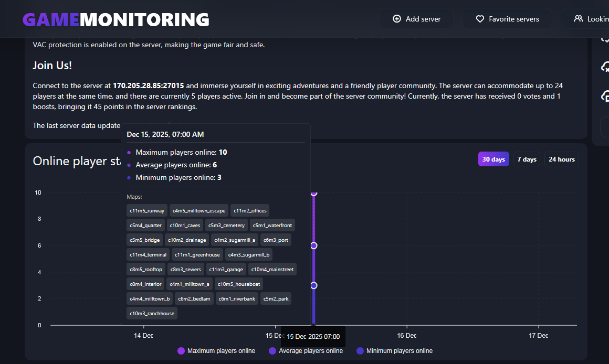This screenshot has height=364, width=609.
Task: Open the GameMonitoring logo homepage
Action: [x=116, y=19]
